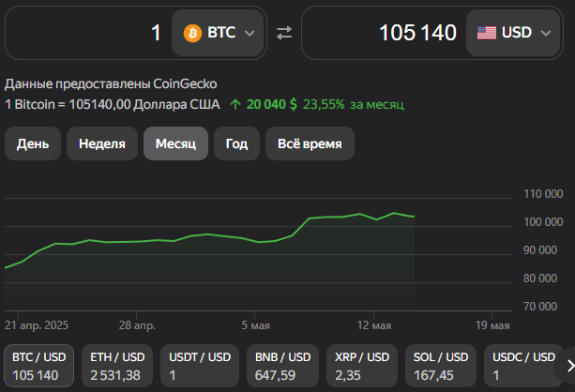This screenshot has height=392, width=575.
Task: Switch chart to Неделя period
Action: point(102,143)
